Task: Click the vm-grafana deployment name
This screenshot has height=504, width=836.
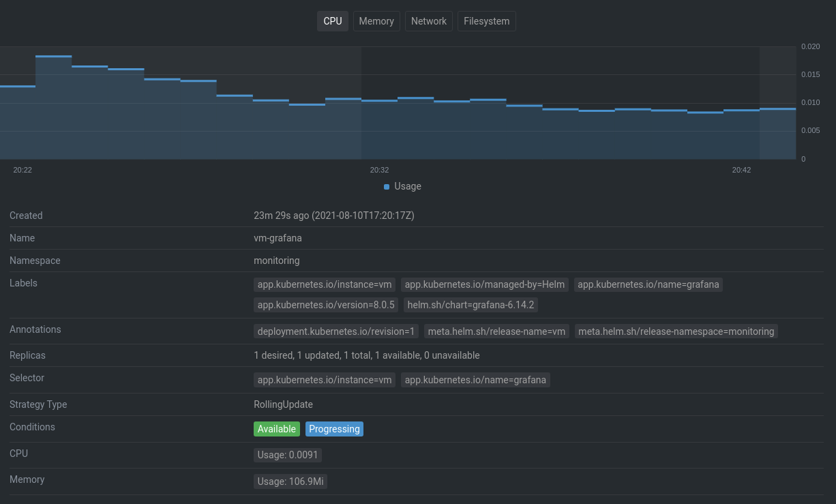Action: click(278, 238)
